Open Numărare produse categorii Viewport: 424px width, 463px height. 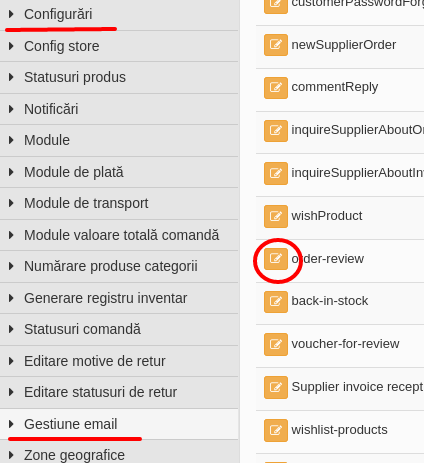coord(111,266)
